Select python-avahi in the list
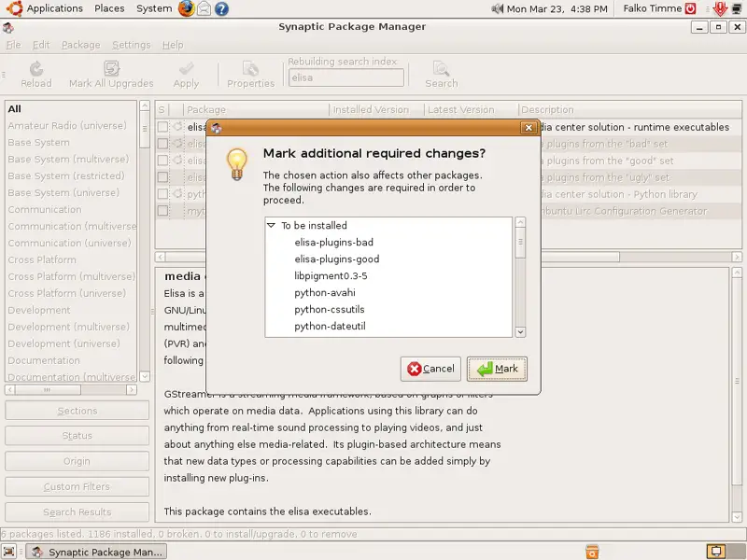Image resolution: width=747 pixels, height=560 pixels. coord(325,293)
